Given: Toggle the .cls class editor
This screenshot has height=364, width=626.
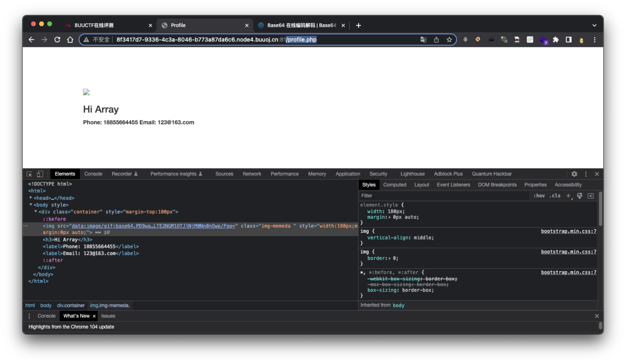Looking at the screenshot, I should point(555,196).
